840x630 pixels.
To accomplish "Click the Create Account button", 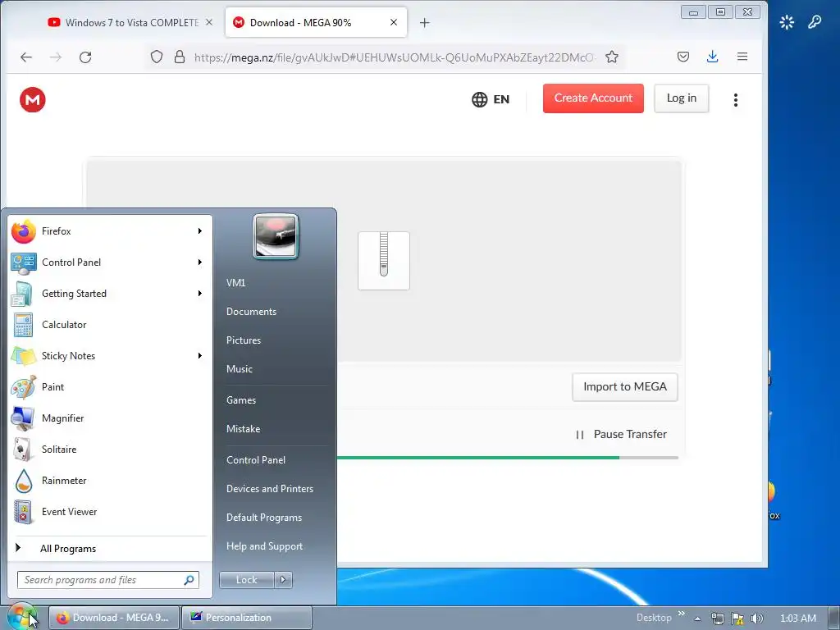I will click(593, 98).
